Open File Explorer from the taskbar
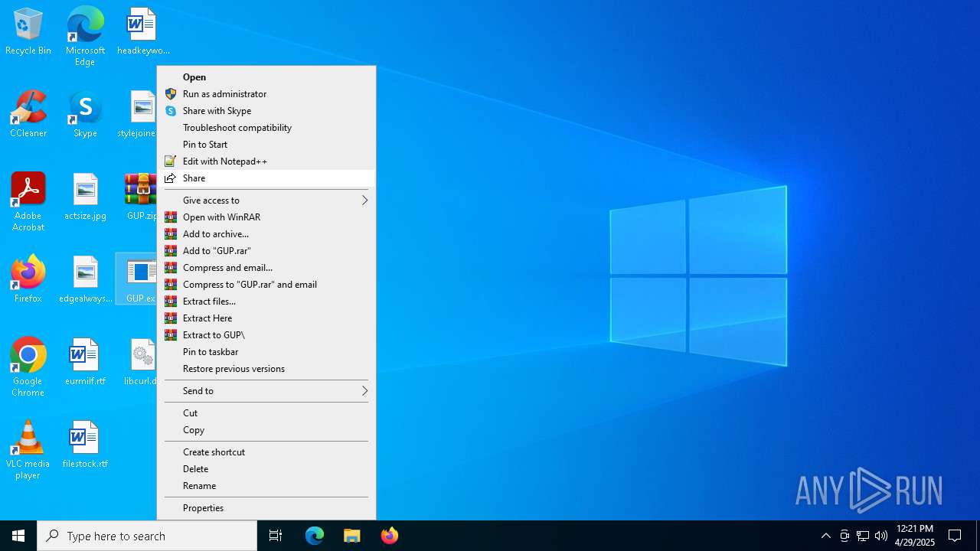 [352, 536]
